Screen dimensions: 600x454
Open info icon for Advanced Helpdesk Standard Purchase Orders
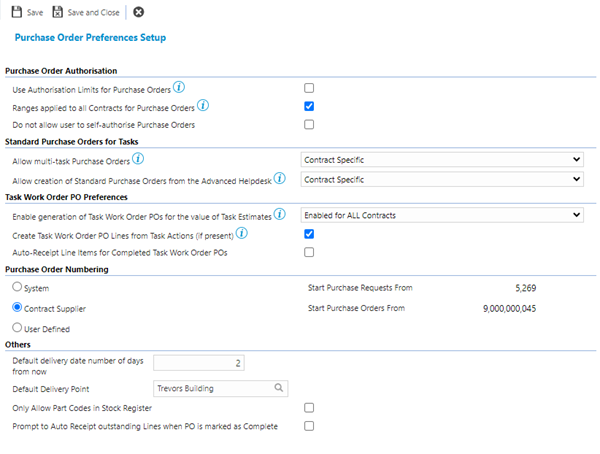tap(279, 177)
